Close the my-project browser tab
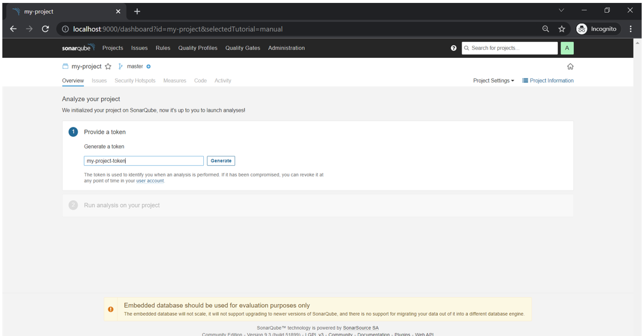The height and width of the screenshot is (336, 644). coord(118,12)
